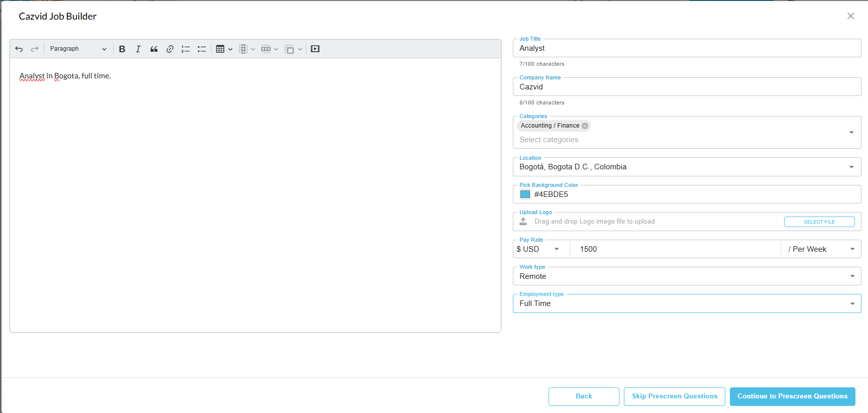The image size is (868, 413).
Task: Edit the #4EBDE5 color hex value
Action: click(551, 194)
